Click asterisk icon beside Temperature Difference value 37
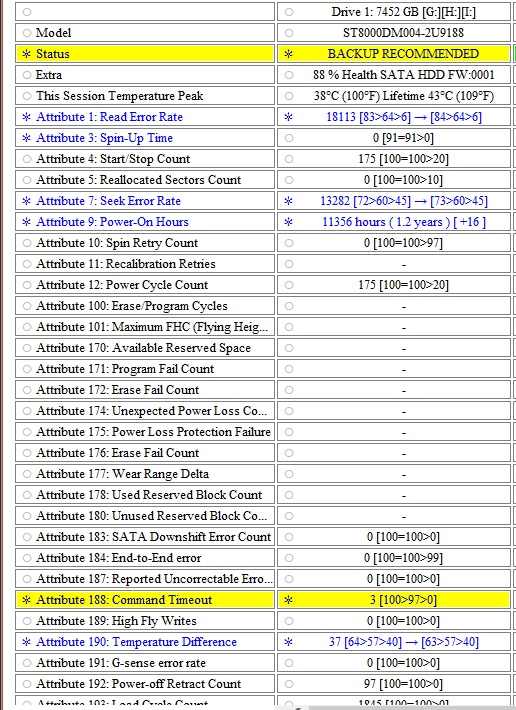The width and height of the screenshot is (516, 710). (289, 642)
